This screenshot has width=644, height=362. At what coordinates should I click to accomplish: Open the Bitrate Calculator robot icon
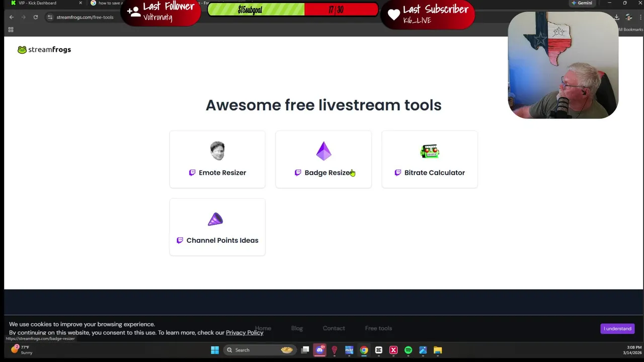point(430,151)
